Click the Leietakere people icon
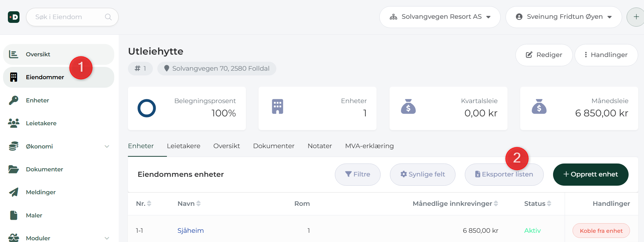 click(x=14, y=123)
